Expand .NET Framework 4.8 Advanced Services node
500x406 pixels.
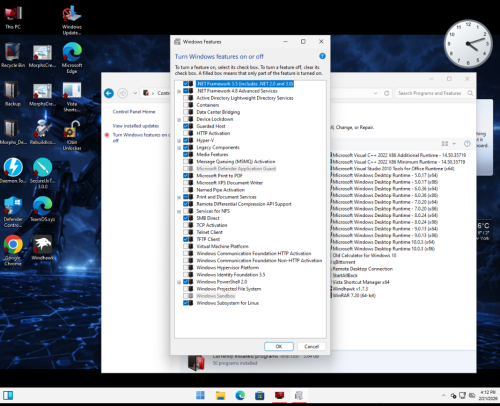(x=179, y=91)
